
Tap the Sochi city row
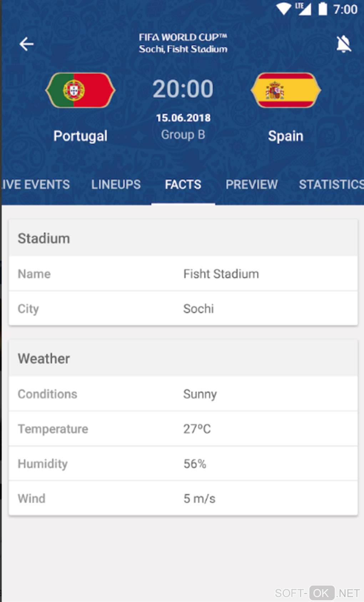[183, 308]
